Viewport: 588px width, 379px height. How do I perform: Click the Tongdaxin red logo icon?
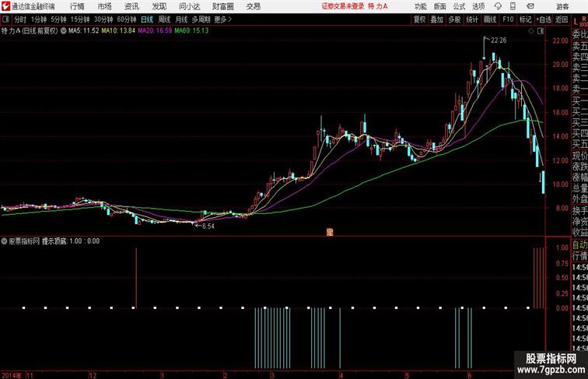(5, 6)
